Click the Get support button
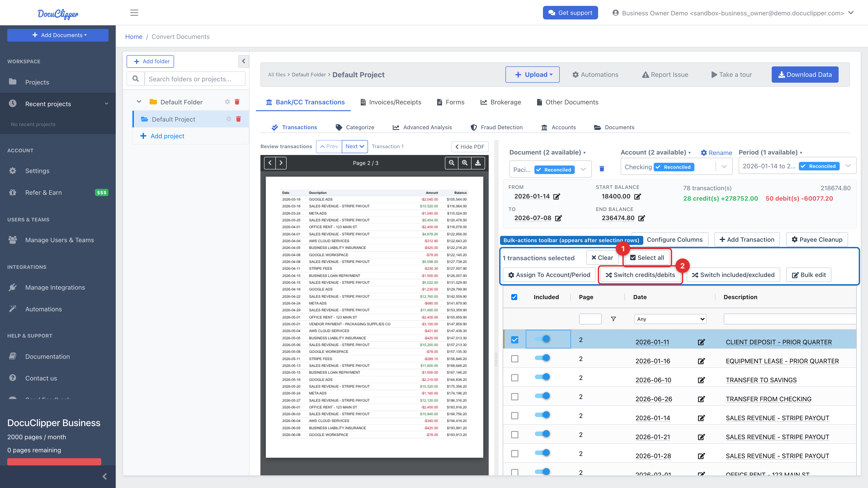 point(570,13)
